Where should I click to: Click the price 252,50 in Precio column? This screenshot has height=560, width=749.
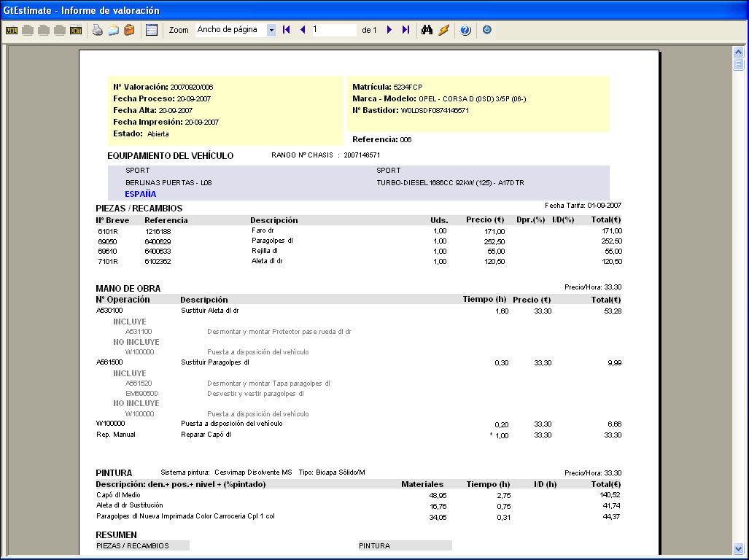(494, 241)
